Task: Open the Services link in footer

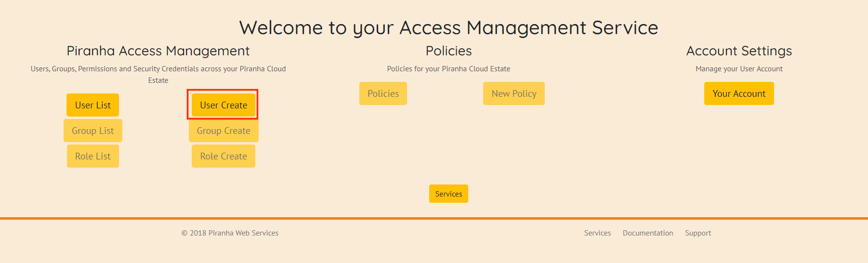Action: (597, 233)
